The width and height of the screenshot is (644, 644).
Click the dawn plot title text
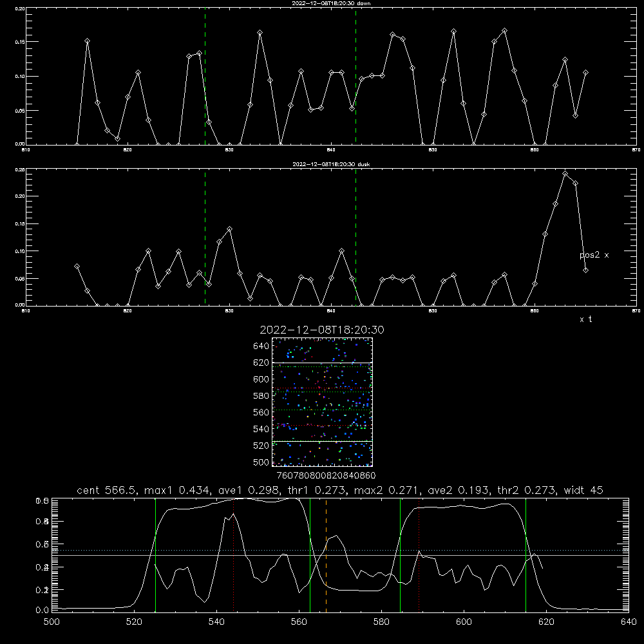coord(332,3)
